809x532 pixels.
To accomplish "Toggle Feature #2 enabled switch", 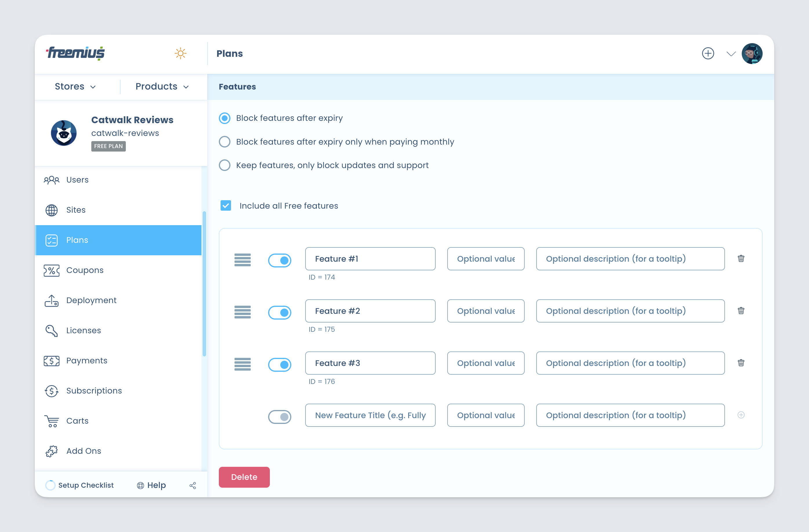I will coord(279,311).
